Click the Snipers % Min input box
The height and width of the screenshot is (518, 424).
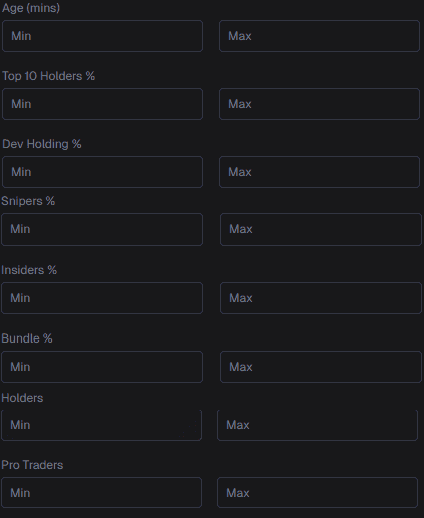[102, 229]
